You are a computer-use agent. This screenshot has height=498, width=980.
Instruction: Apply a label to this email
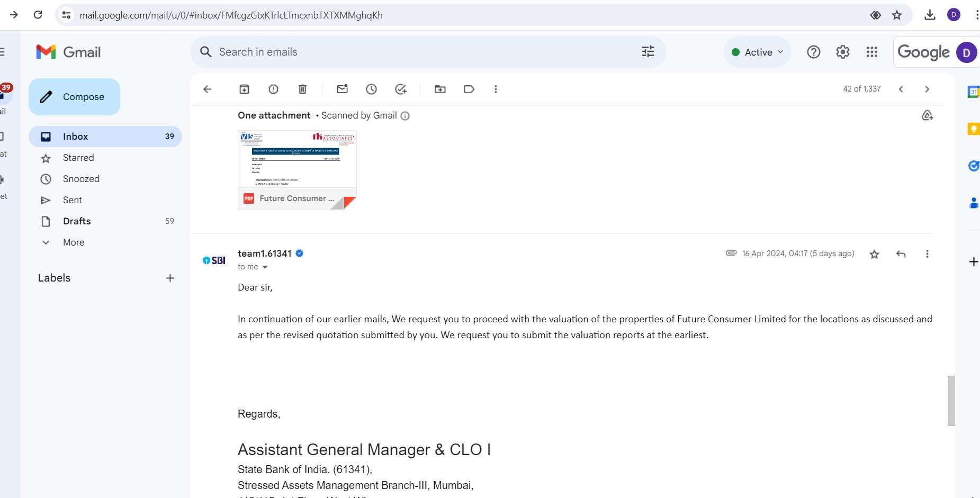[x=469, y=89]
